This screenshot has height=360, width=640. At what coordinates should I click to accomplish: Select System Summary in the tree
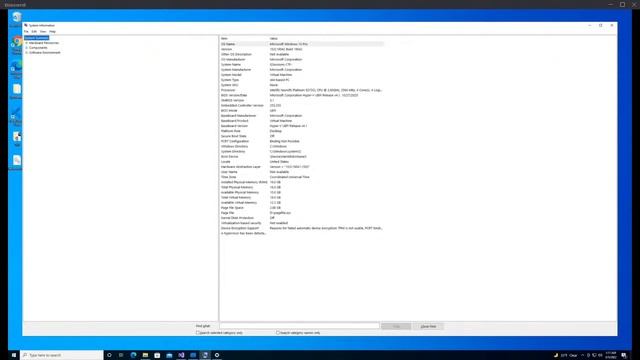point(36,38)
